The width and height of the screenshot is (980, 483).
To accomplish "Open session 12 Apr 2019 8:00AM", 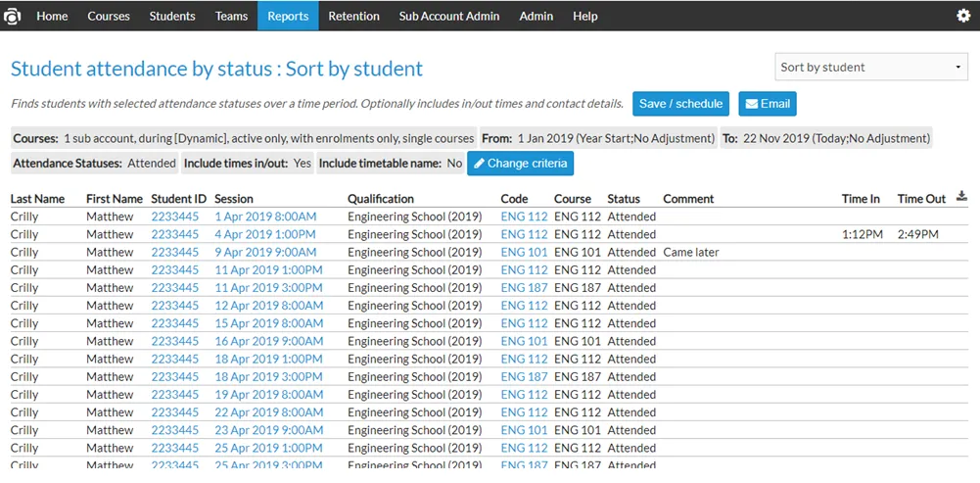I will coord(269,306).
